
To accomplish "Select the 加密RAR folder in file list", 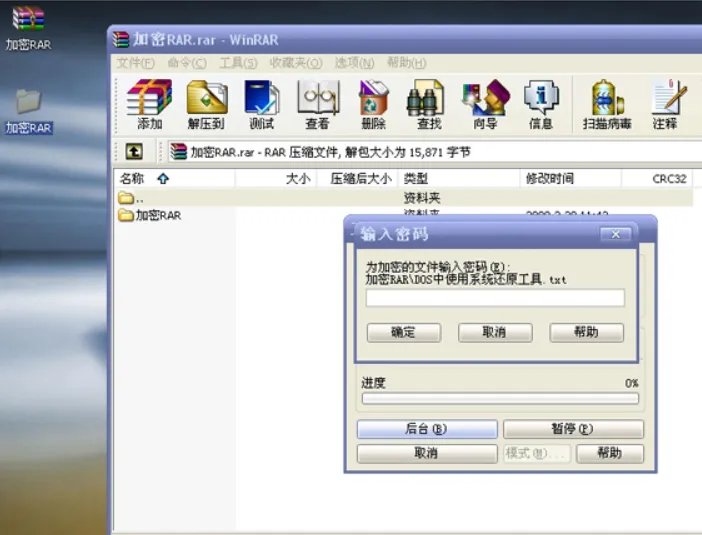I will click(150, 215).
